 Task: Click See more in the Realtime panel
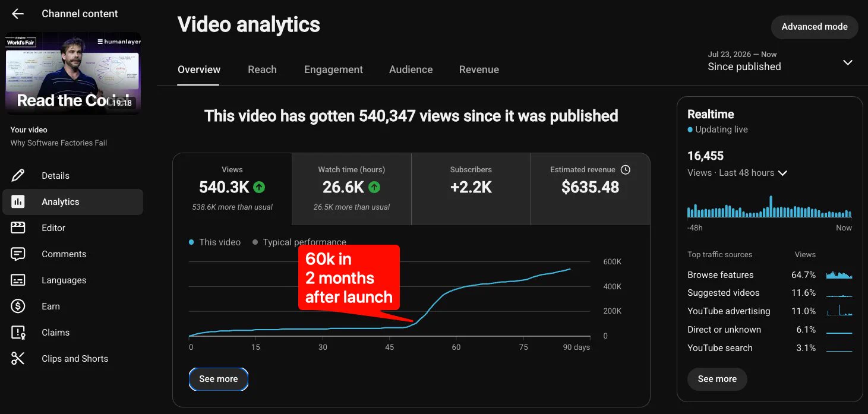point(717,379)
